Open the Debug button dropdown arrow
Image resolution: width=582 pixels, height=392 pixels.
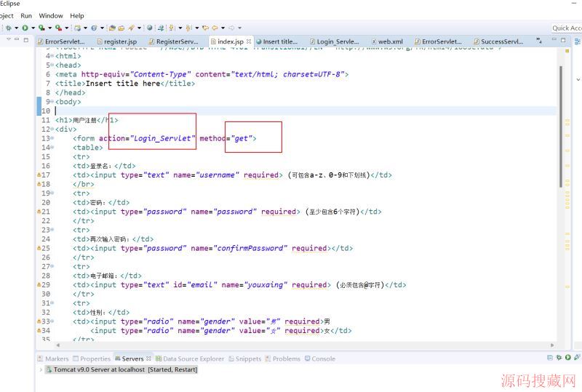pyautogui.click(x=16, y=28)
